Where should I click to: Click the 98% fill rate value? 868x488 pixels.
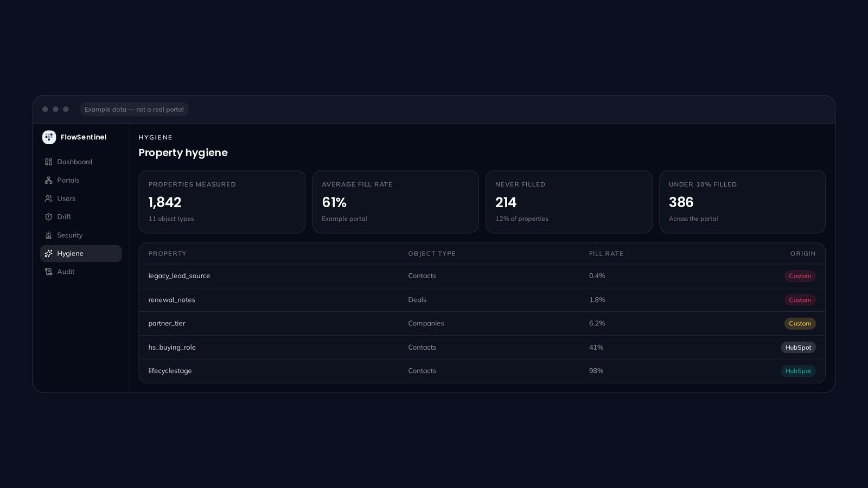(596, 371)
